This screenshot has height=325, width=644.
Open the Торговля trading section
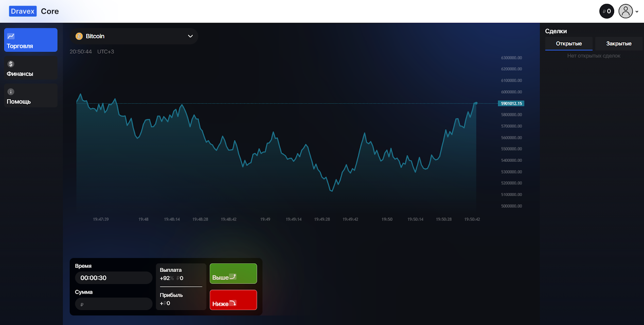coord(31,40)
